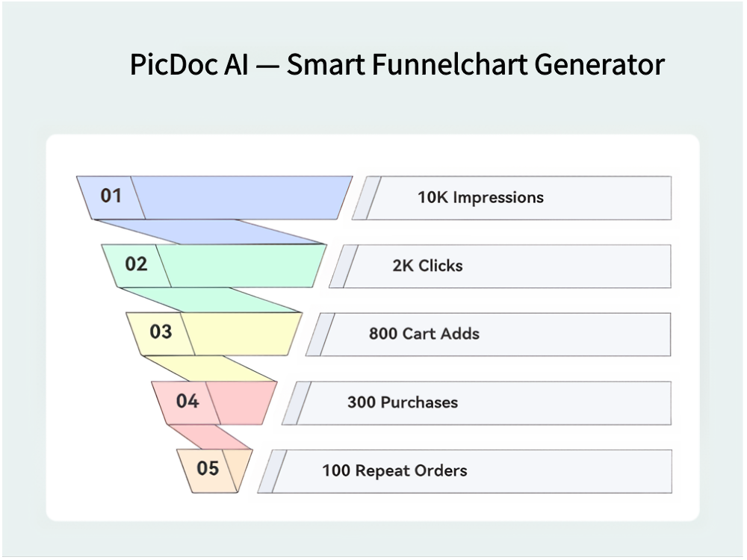Click the PicDoc AI Smart Funnelchart Generator title

click(397, 64)
